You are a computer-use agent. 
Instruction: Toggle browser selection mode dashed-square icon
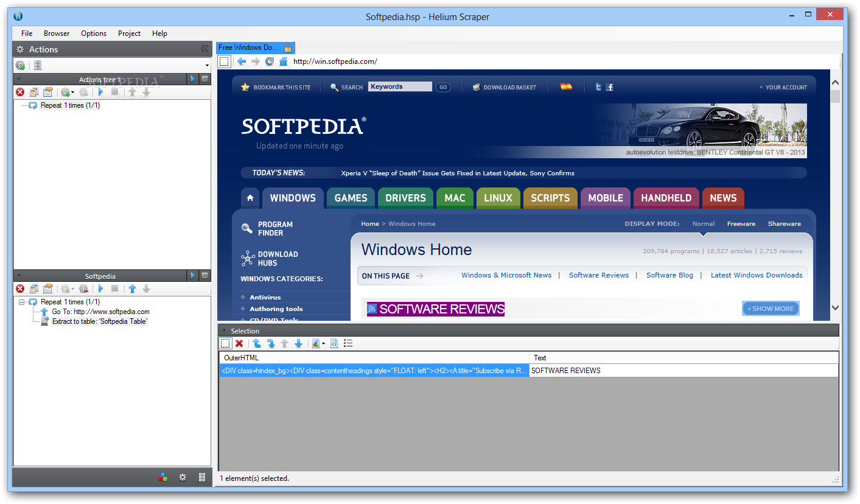225,61
